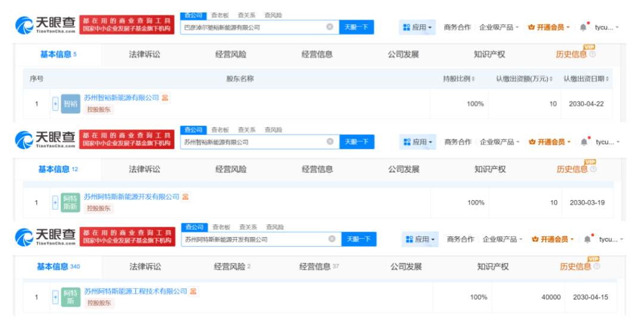Open the bell notifications in the 苏州阿特斯新能源开发 search header
This screenshot has width=644, height=324.
[x=588, y=239]
